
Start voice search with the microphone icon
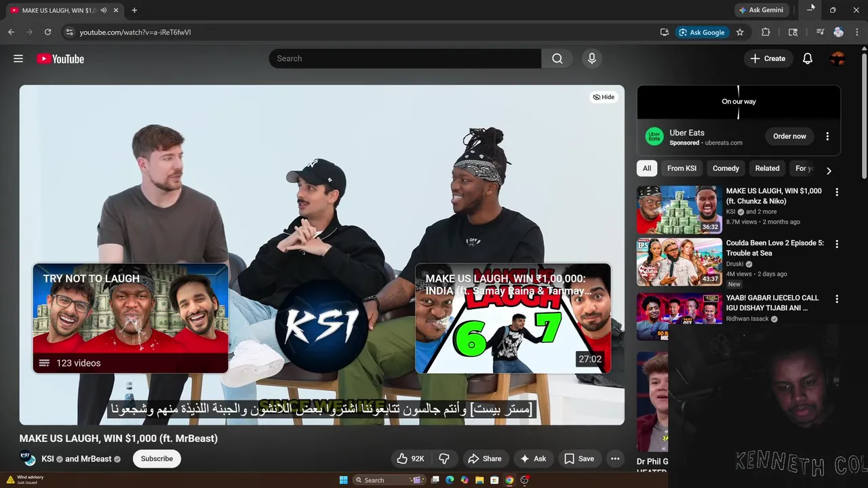(x=591, y=59)
